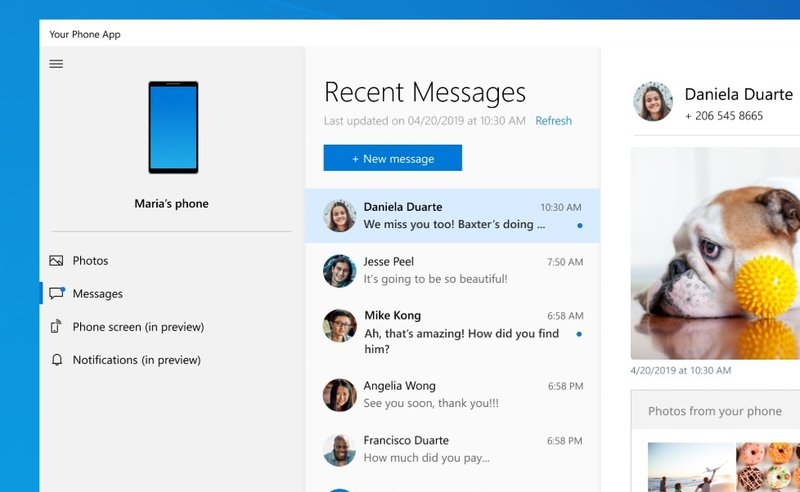Image resolution: width=800 pixels, height=492 pixels.
Task: Click phone number + 206 545 8665
Action: (724, 116)
